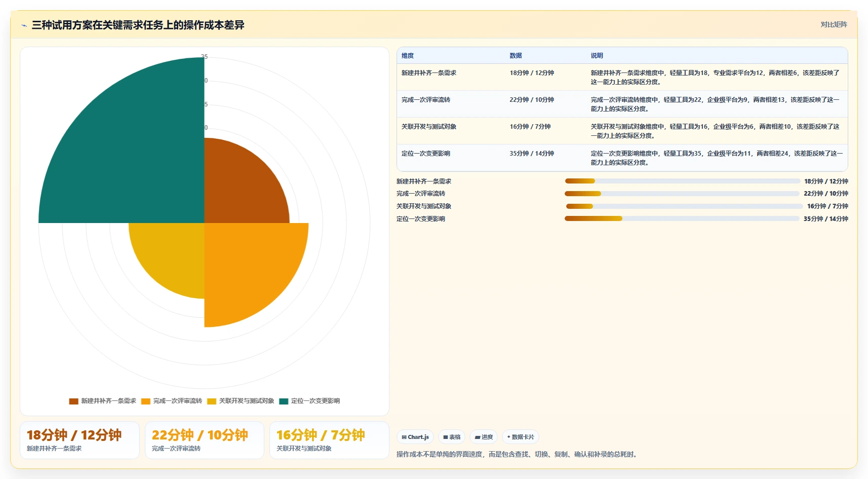Click the 完成一次评审流转 progress bar
Screen dimensions: 868x479
point(682,194)
